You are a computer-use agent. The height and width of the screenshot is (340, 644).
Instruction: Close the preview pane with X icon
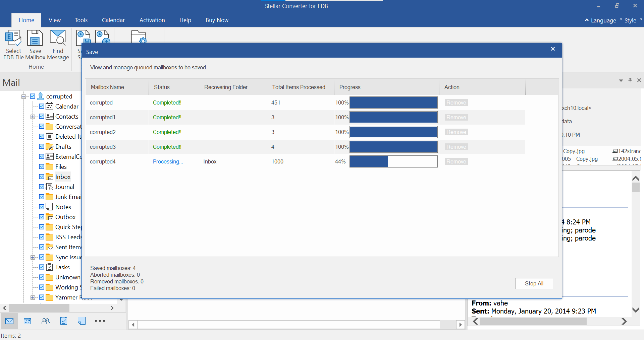pyautogui.click(x=639, y=80)
